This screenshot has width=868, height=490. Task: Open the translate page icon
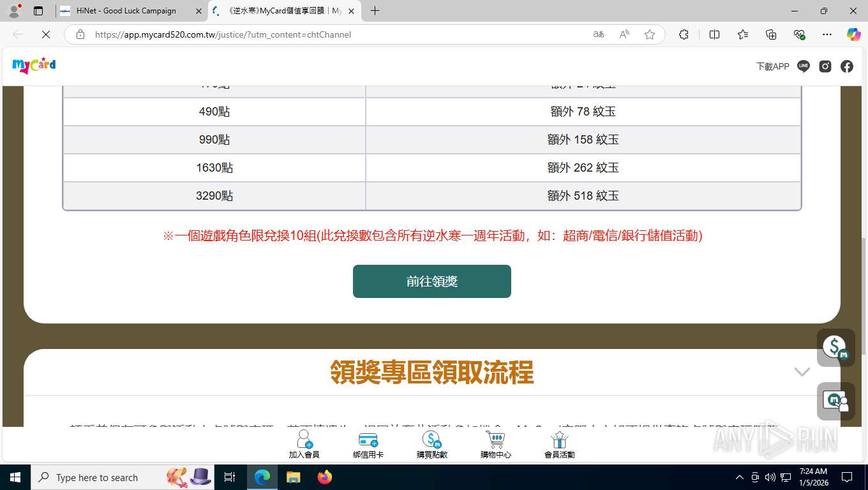tap(599, 34)
